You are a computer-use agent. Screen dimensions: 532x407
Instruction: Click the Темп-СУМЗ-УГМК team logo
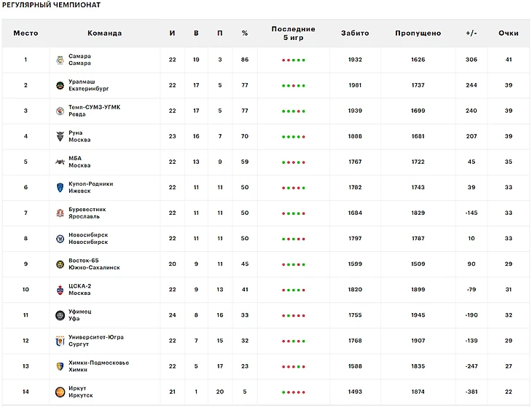coord(60,111)
